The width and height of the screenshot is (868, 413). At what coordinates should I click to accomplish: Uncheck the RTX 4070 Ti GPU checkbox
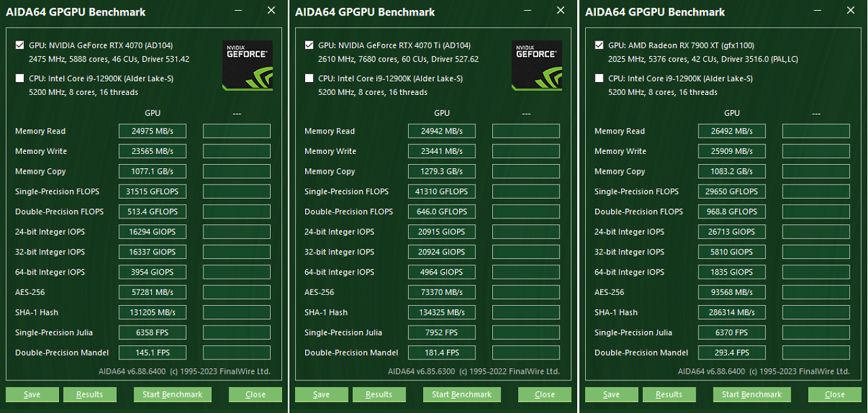point(309,45)
